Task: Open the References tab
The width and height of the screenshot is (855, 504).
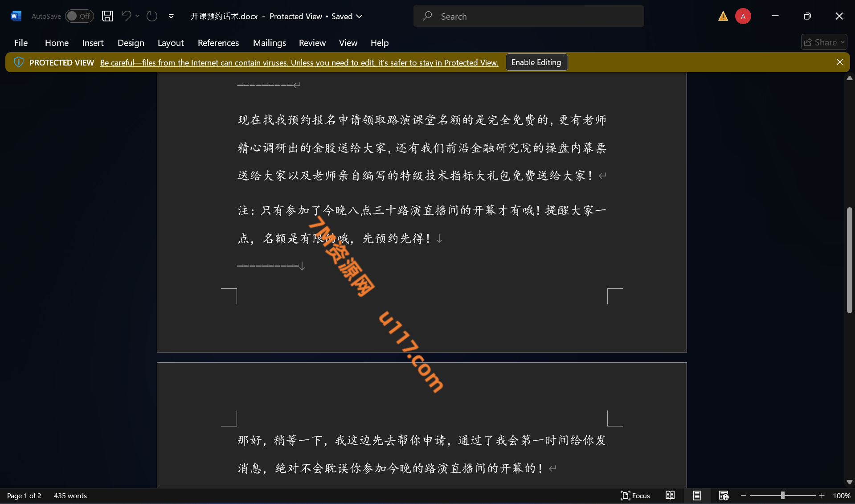Action: [218, 43]
